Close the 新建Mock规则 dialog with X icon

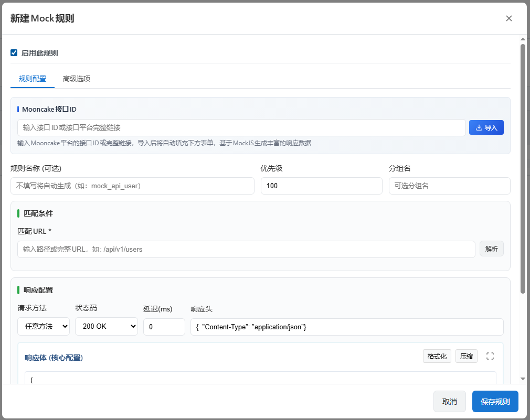tap(508, 18)
